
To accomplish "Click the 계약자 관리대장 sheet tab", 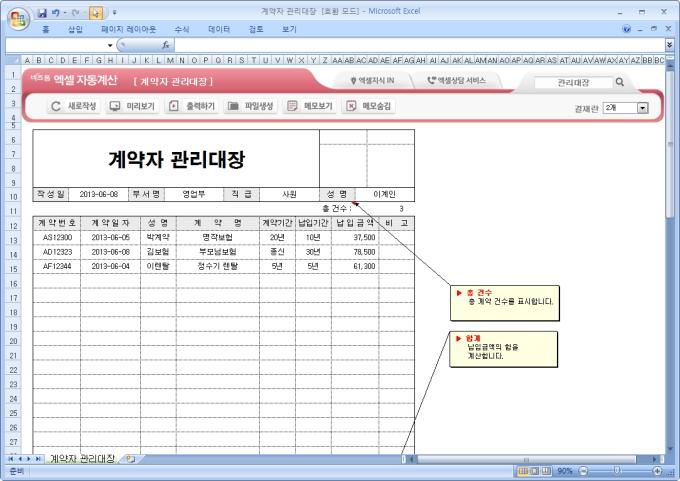I will coord(82,458).
